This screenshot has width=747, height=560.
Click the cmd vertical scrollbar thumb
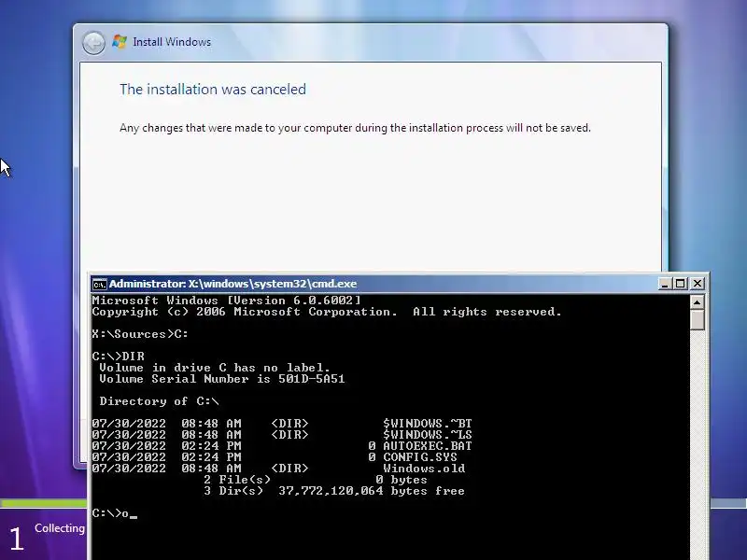tap(697, 319)
